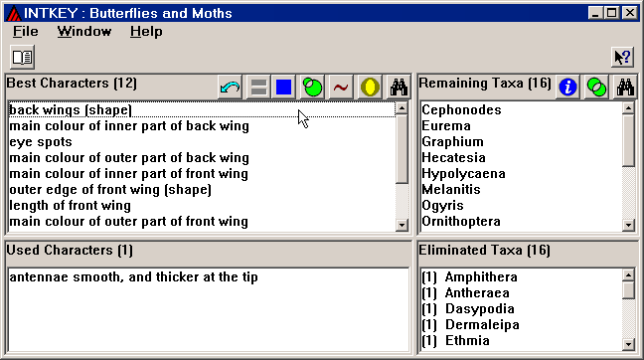Screen dimensions: 644x360
Task: Select taxon Hypolycaena
Action: click(x=521, y=174)
